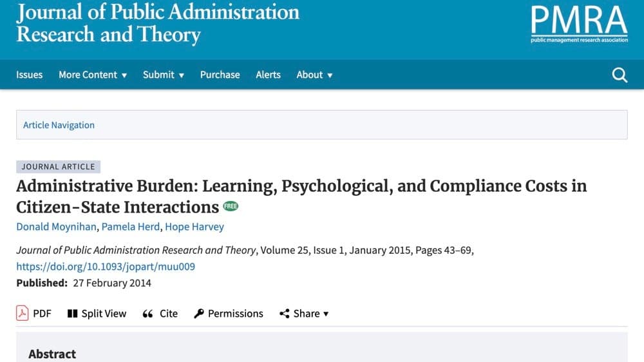Go to the Purchase page
644x362 pixels.
tap(220, 75)
